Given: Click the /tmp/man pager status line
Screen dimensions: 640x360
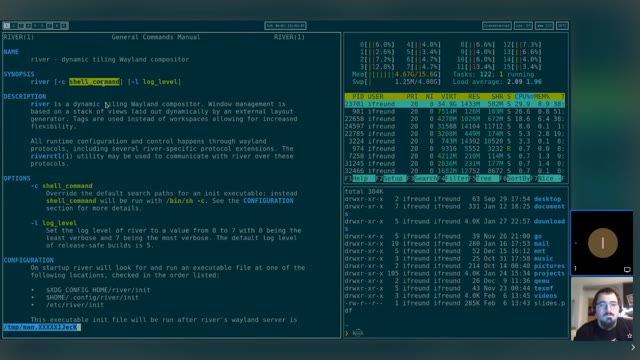Looking at the screenshot, I should point(42,327).
